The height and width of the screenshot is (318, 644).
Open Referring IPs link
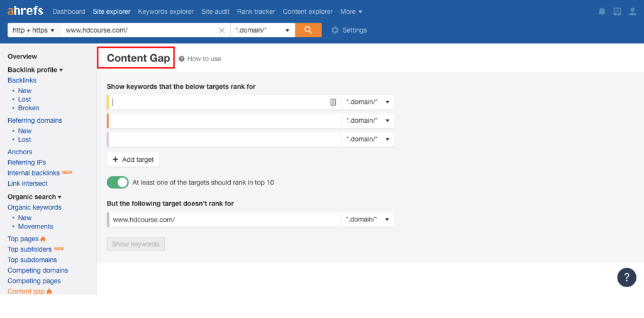[26, 162]
